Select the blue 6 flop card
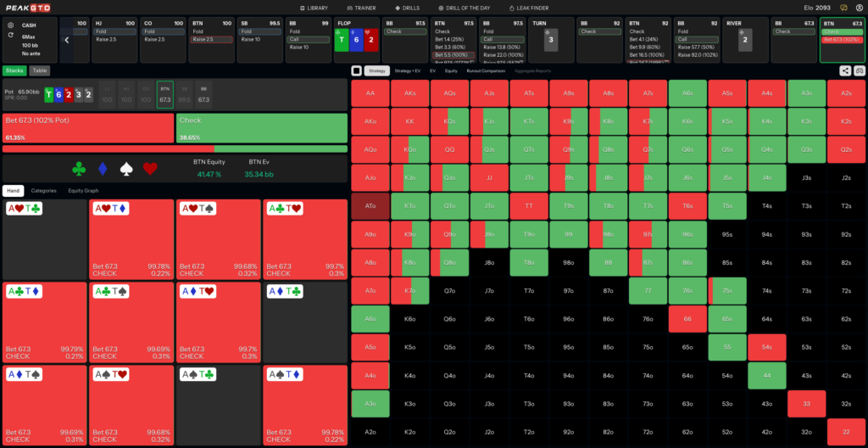The image size is (868, 448). click(x=357, y=40)
